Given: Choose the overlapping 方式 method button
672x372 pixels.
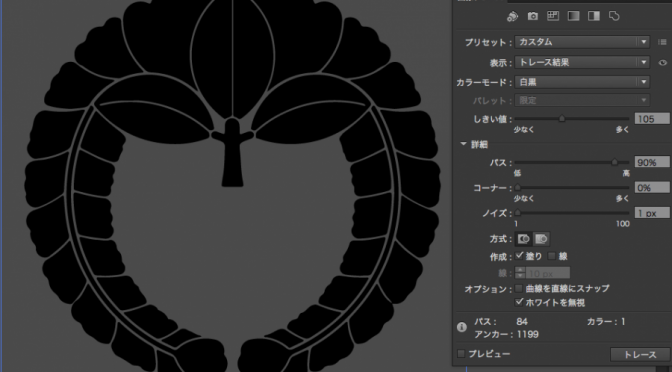Looking at the screenshot, I should point(541,239).
